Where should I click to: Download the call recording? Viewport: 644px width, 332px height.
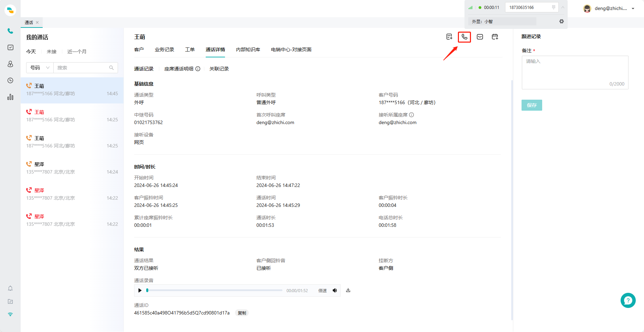coord(348,290)
